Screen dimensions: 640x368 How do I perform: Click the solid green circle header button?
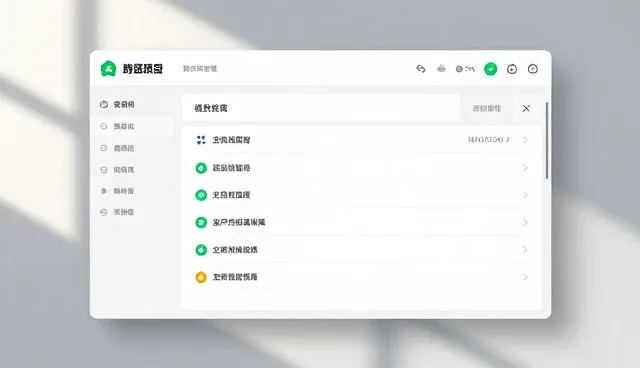pos(491,69)
